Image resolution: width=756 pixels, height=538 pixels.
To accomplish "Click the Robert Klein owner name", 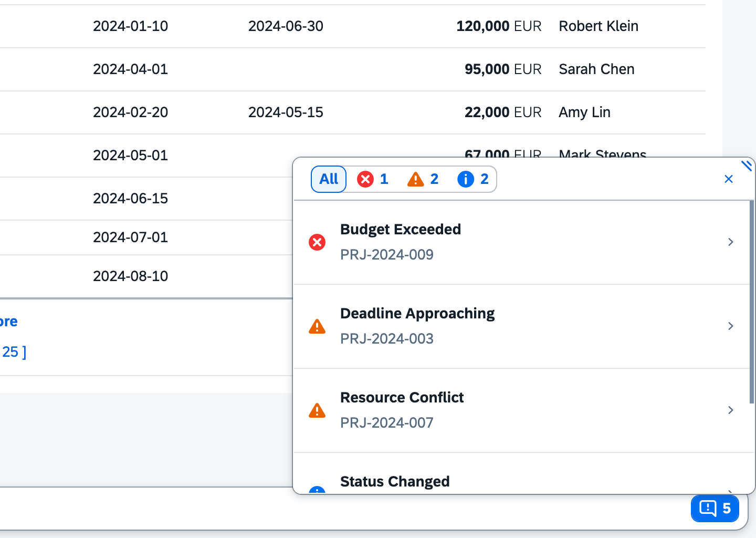I will pyautogui.click(x=598, y=26).
